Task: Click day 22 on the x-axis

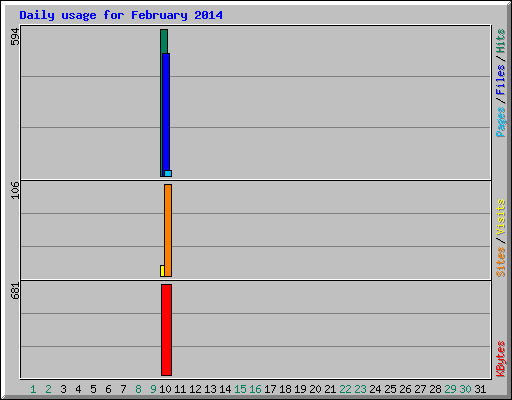Action: click(345, 389)
